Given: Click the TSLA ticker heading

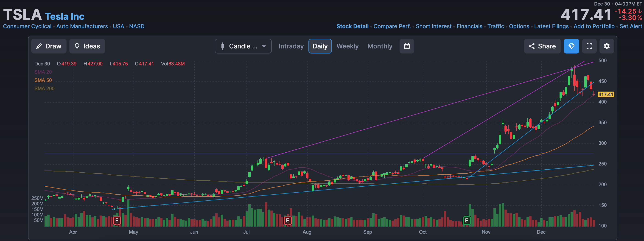Looking at the screenshot, I should coord(22,14).
